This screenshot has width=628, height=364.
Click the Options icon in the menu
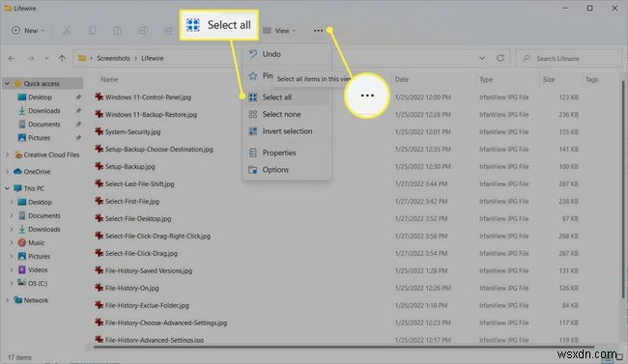point(253,170)
